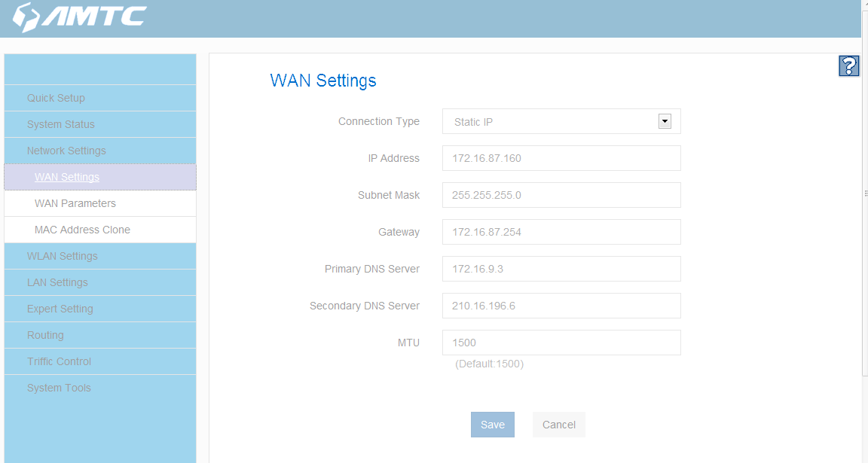The width and height of the screenshot is (868, 463).
Task: Open LAN Settings menu
Action: 100,282
